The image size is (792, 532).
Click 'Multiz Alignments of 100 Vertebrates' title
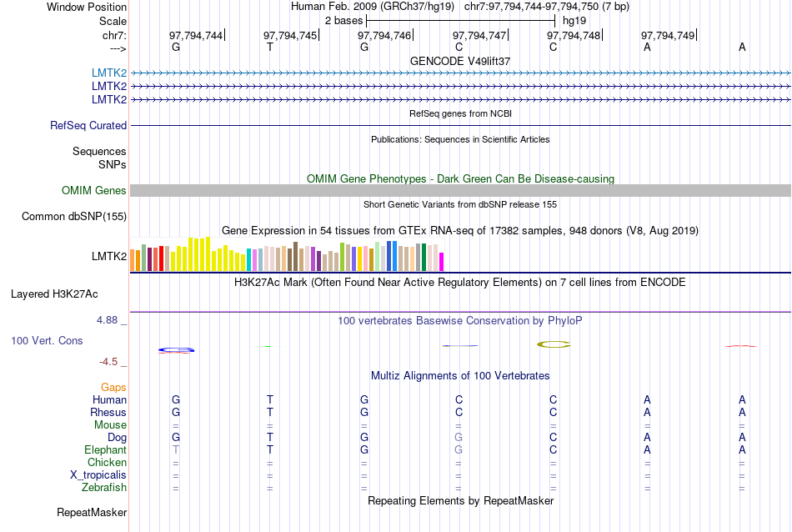click(x=460, y=376)
